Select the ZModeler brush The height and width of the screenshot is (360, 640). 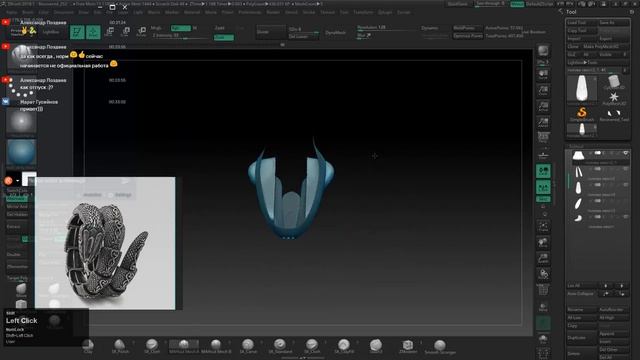coord(408,346)
